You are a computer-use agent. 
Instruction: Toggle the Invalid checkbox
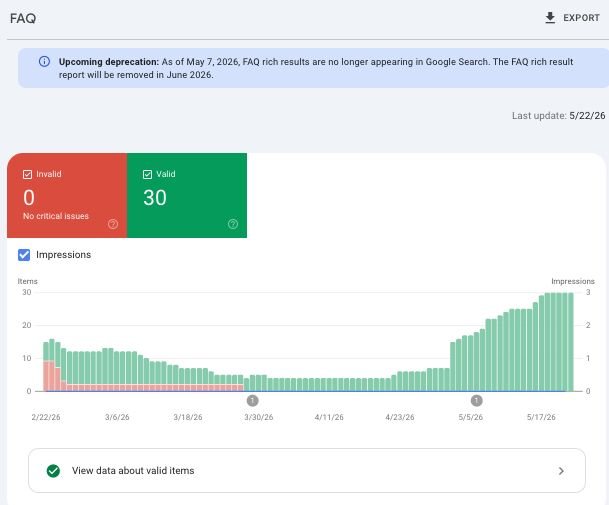tap(27, 174)
